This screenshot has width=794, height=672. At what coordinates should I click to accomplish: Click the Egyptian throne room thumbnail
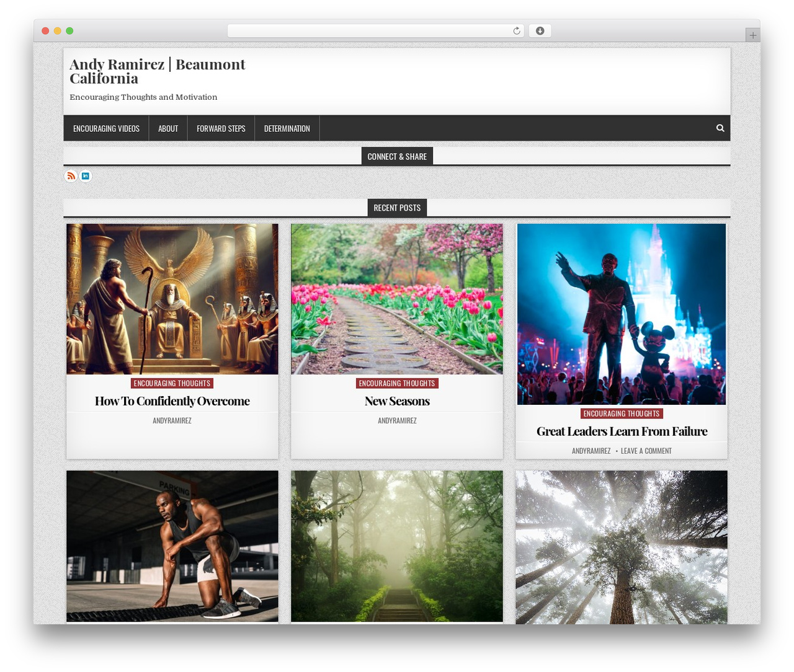(x=172, y=299)
